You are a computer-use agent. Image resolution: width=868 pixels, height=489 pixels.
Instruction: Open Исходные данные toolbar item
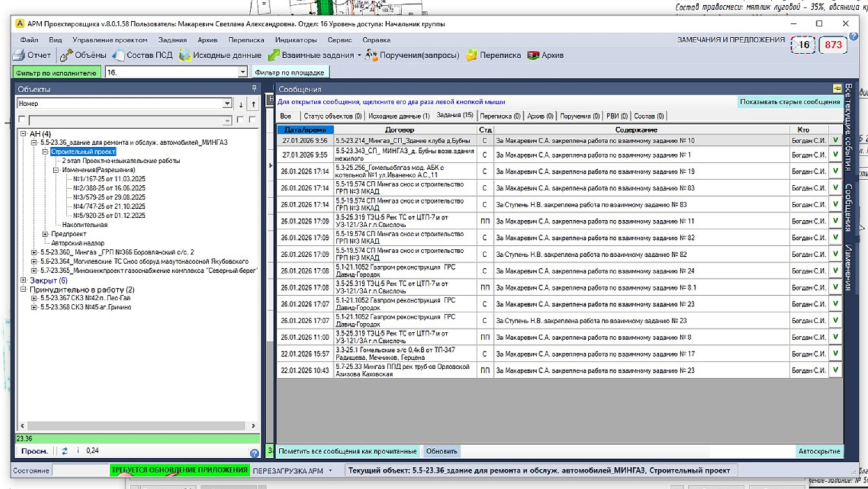[x=185, y=55]
